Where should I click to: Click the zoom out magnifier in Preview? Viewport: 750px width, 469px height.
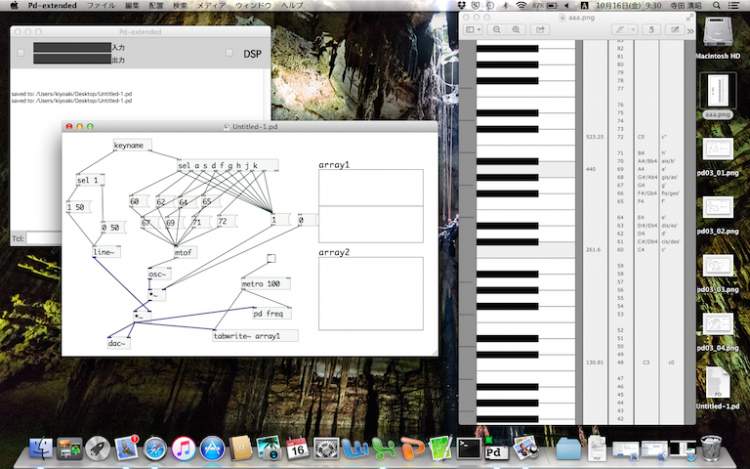(499, 30)
